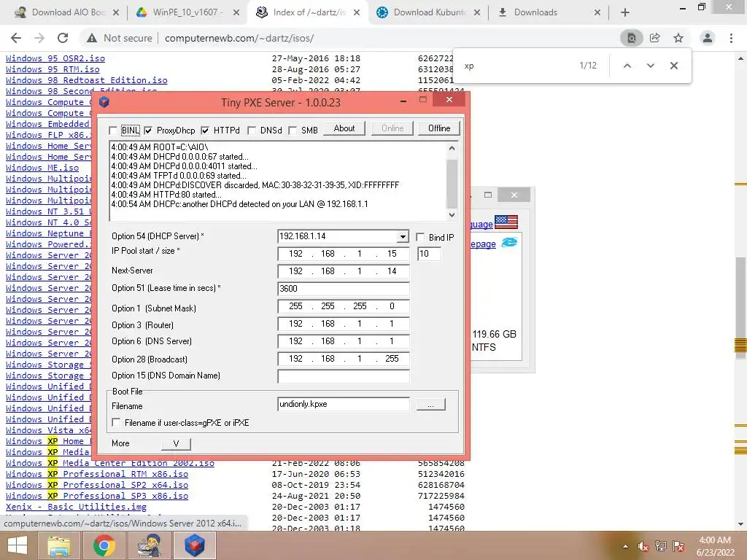Bookmark this page with the star icon

click(x=678, y=38)
